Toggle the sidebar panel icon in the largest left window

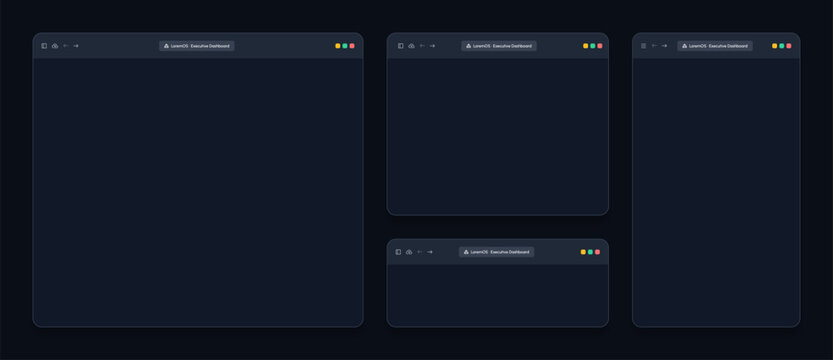click(44, 46)
